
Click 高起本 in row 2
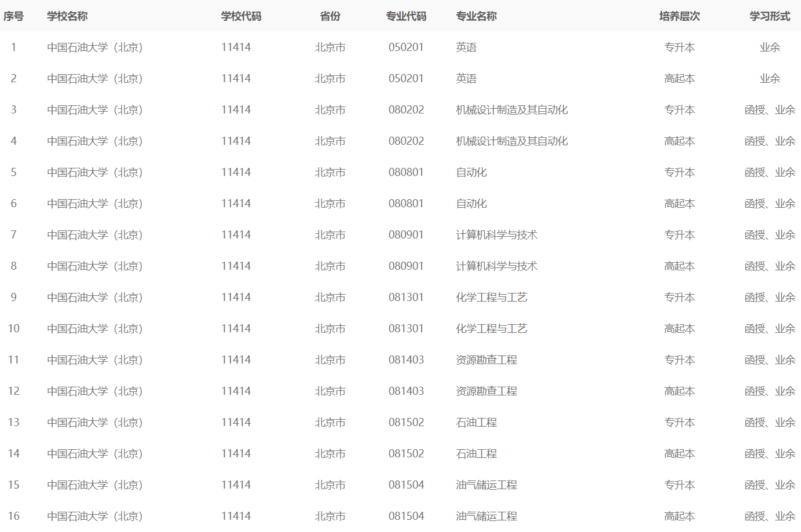679,79
